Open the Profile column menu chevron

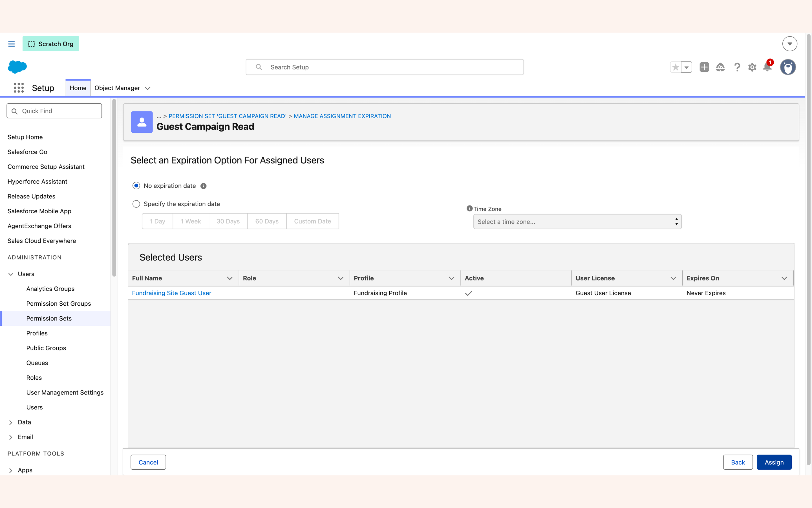point(452,278)
